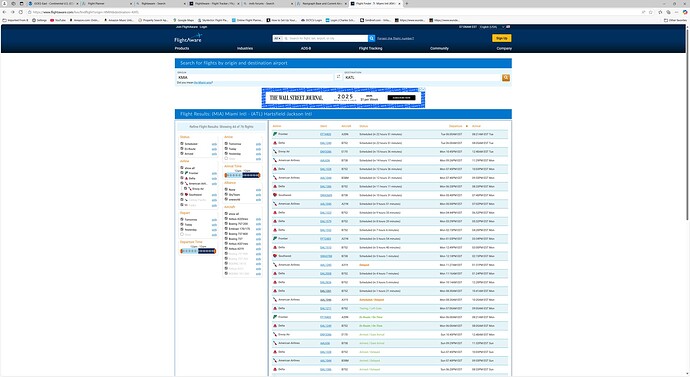
Task: Click the yellow Sign Up button
Action: click(501, 38)
